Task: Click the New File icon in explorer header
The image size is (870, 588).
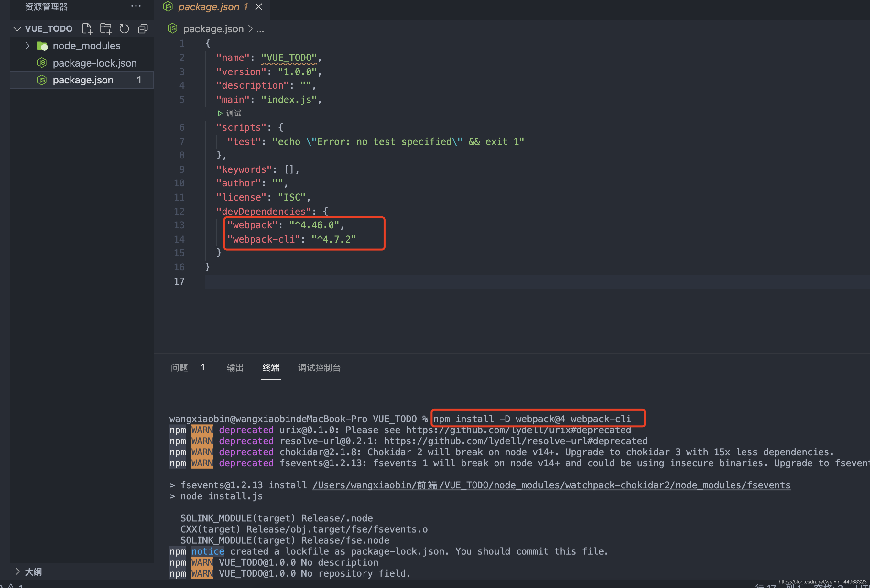Action: [x=87, y=29]
